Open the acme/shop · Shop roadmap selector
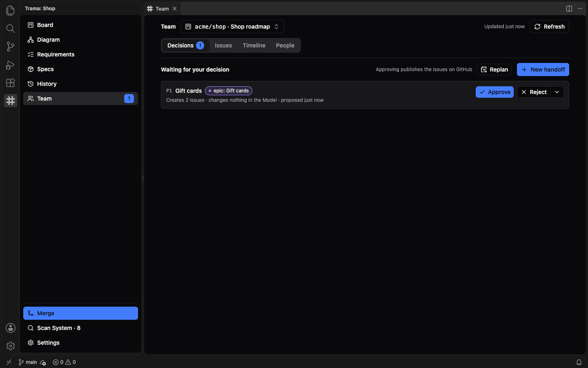The image size is (588, 368). tap(232, 27)
